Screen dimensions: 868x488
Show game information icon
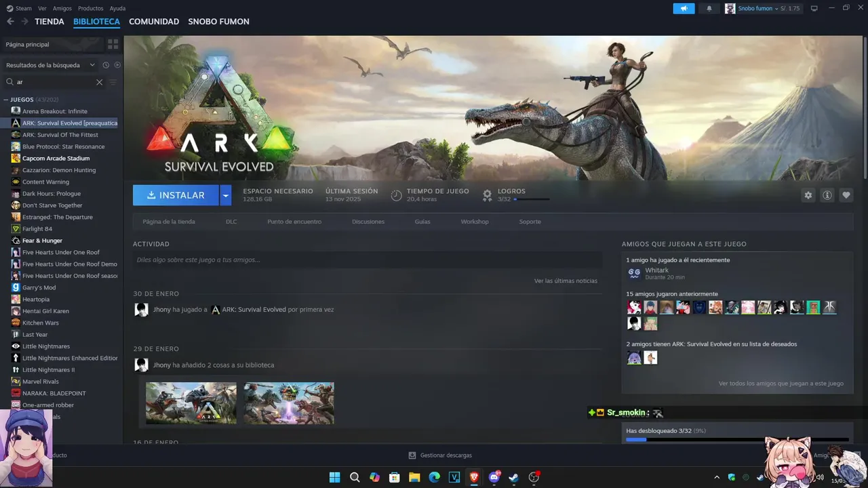pos(827,195)
